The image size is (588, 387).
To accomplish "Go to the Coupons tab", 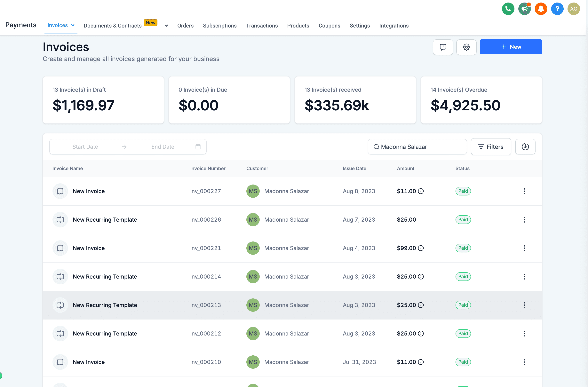I will (x=329, y=26).
